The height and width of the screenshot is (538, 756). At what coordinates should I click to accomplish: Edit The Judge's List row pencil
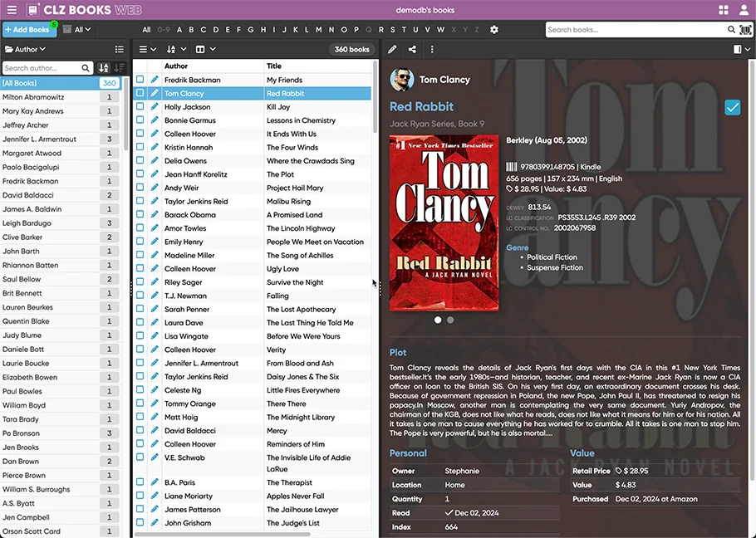[155, 522]
